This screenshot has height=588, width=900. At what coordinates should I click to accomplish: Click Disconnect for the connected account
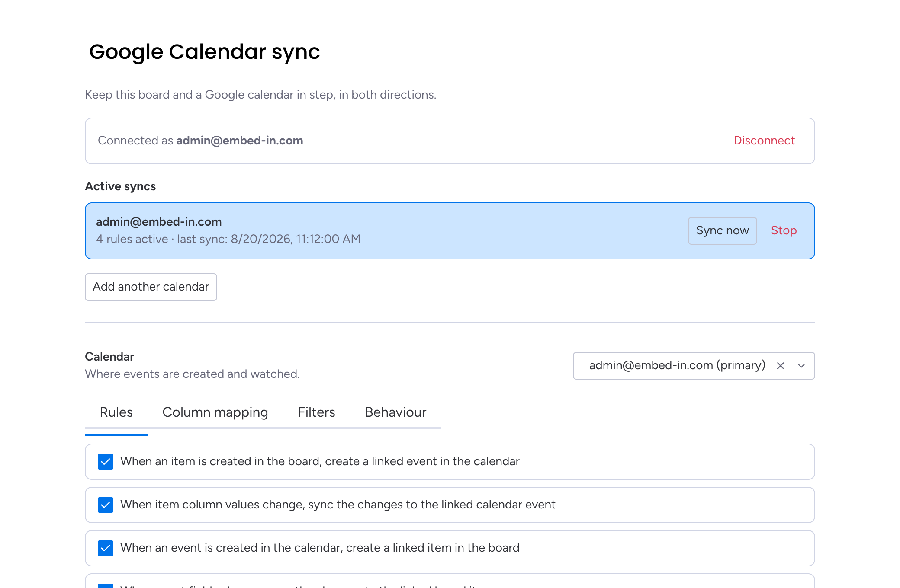pos(764,141)
